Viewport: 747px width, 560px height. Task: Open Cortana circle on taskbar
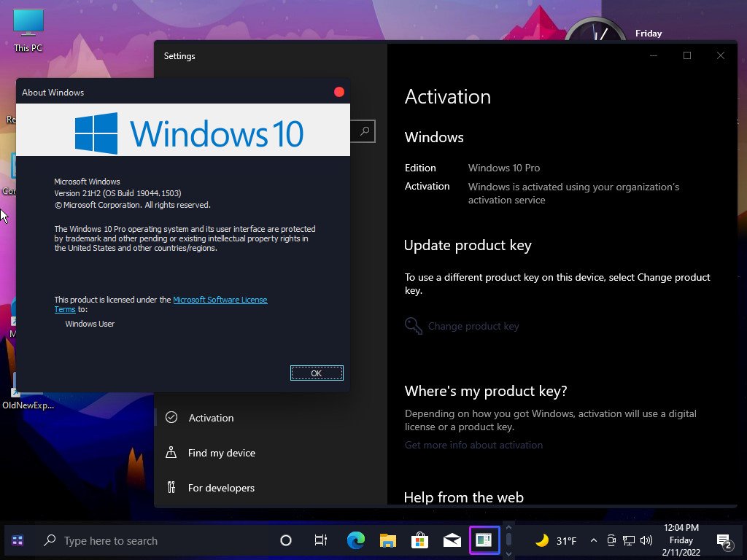[x=286, y=540]
